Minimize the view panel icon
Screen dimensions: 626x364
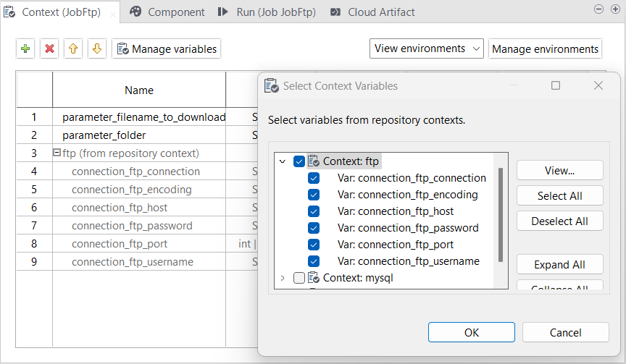click(598, 9)
